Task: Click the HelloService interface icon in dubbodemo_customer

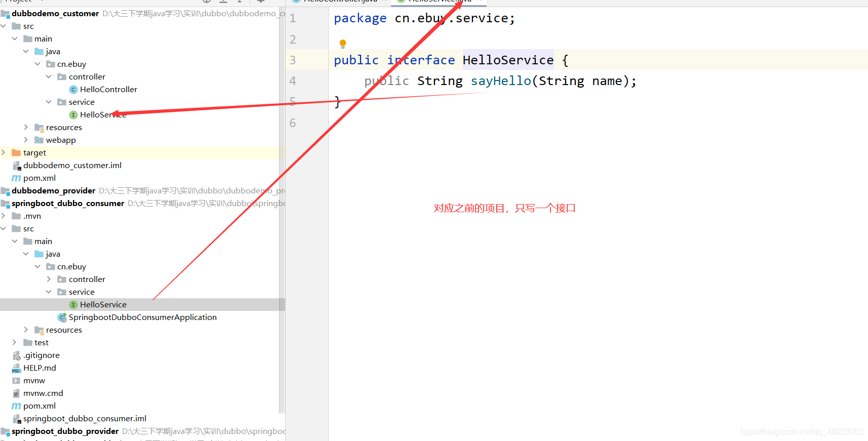Action: [x=73, y=115]
